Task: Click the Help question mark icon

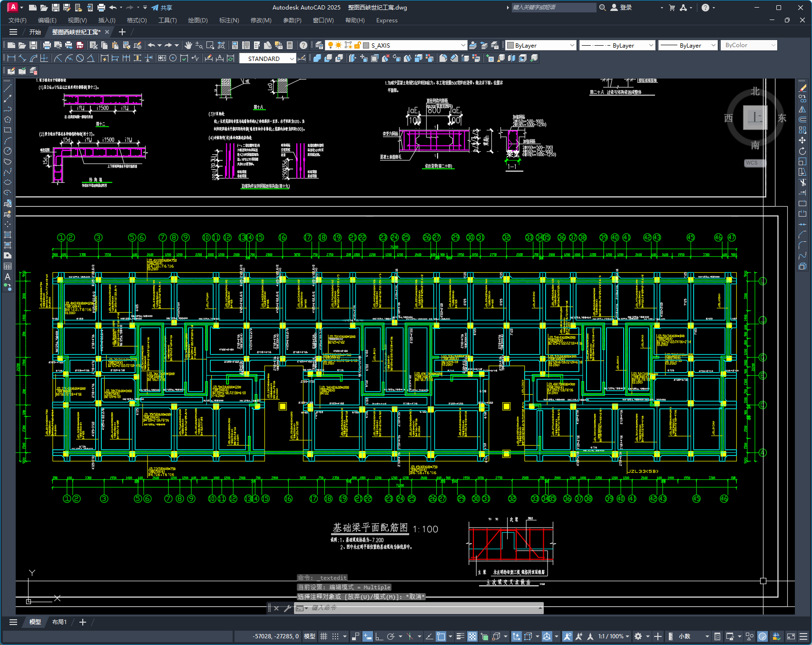Action: coord(303,45)
